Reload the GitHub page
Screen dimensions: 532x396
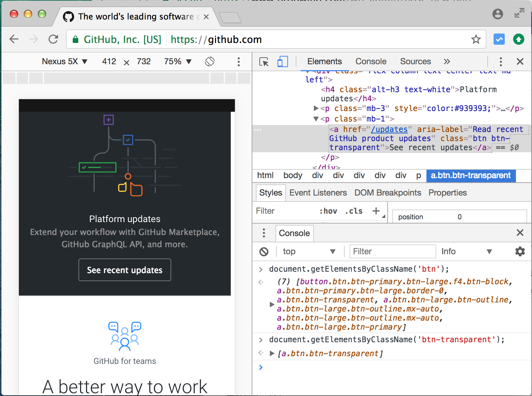pos(53,39)
